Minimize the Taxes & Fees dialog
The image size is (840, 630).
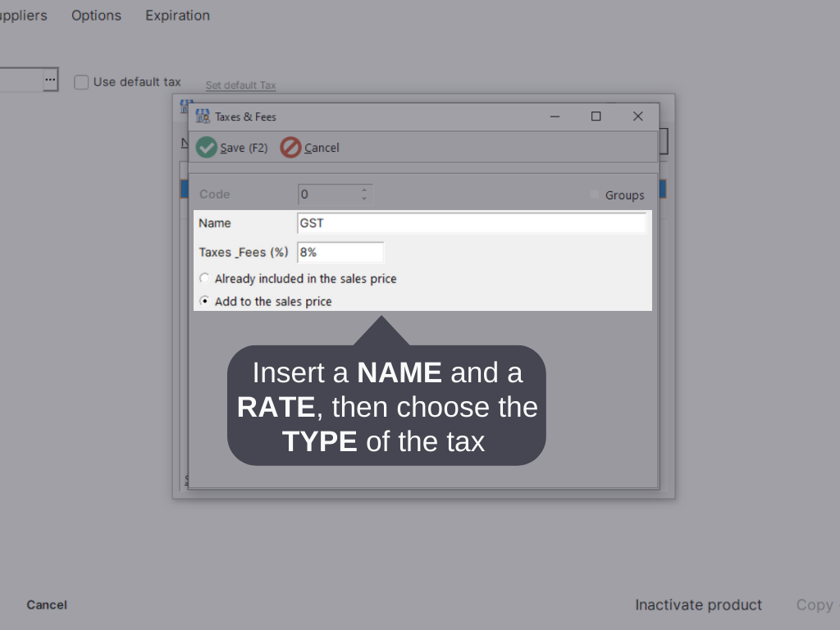[x=555, y=116]
